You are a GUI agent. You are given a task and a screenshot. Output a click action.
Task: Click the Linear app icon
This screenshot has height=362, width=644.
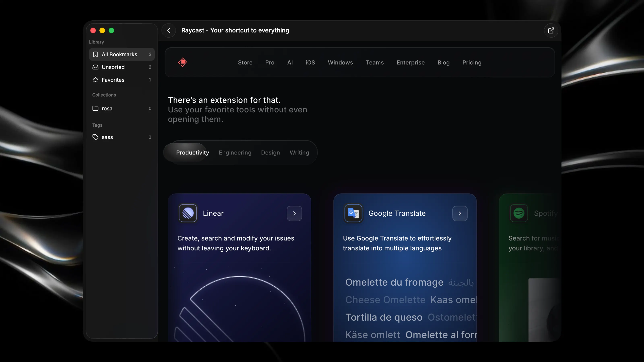click(188, 213)
